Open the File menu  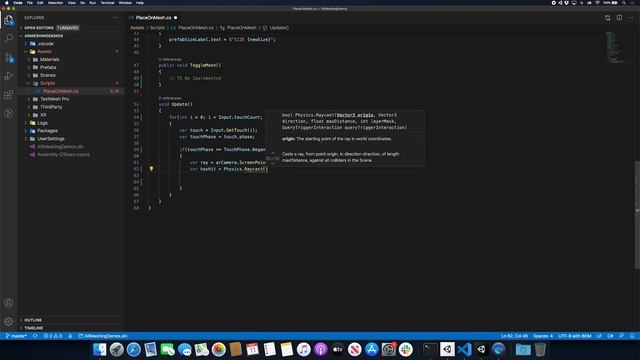[30, 3]
